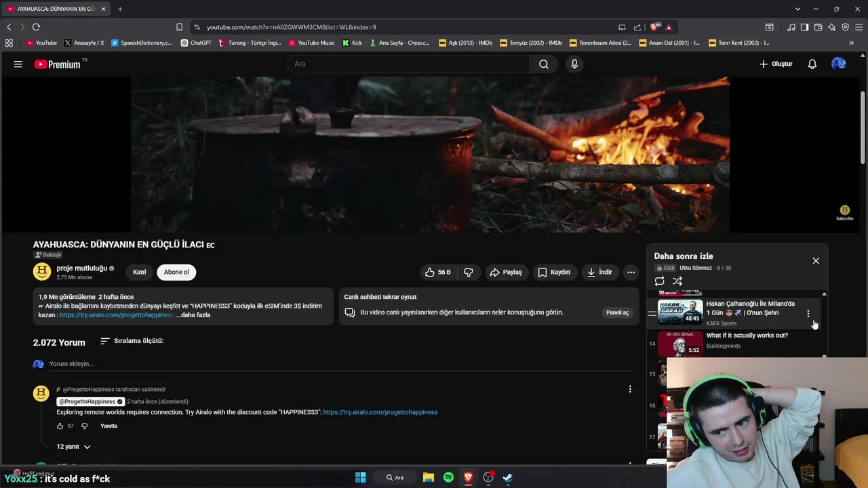This screenshot has height=488, width=868.
Task: Play the Hakan Çalhanoğlu playlist thumbnail
Action: point(680,312)
